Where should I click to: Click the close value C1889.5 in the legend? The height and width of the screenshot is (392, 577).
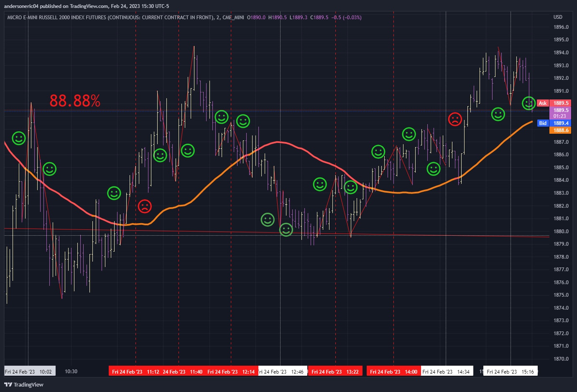pyautogui.click(x=319, y=18)
